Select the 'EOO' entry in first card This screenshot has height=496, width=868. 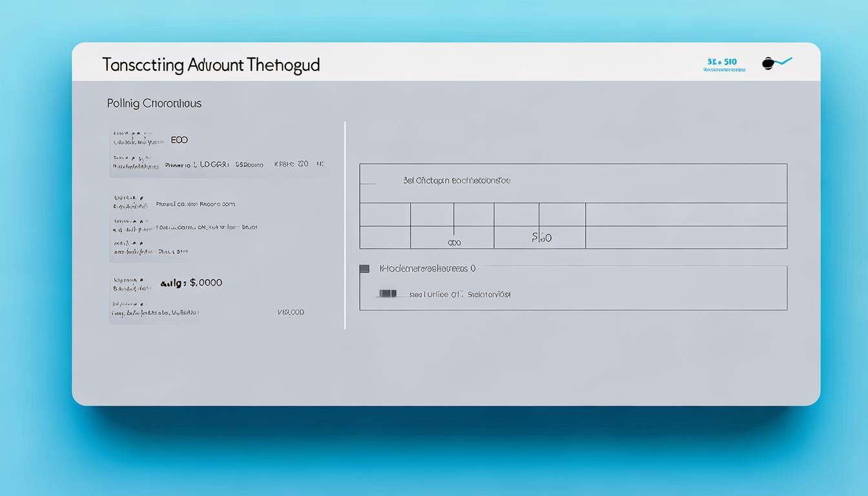[179, 139]
